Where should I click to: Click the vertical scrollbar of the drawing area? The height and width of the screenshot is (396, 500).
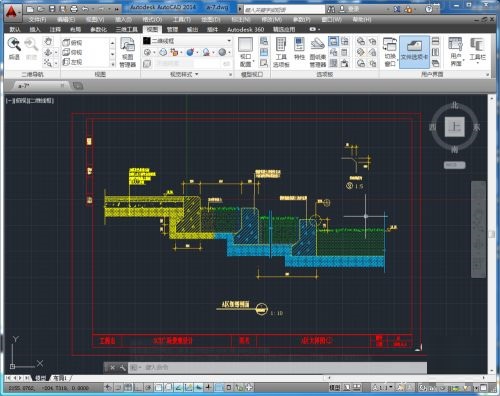pyautogui.click(x=492, y=234)
